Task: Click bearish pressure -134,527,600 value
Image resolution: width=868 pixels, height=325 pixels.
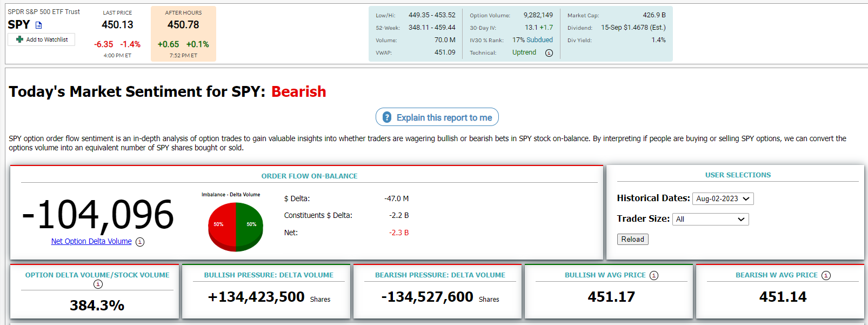Action: (x=427, y=297)
